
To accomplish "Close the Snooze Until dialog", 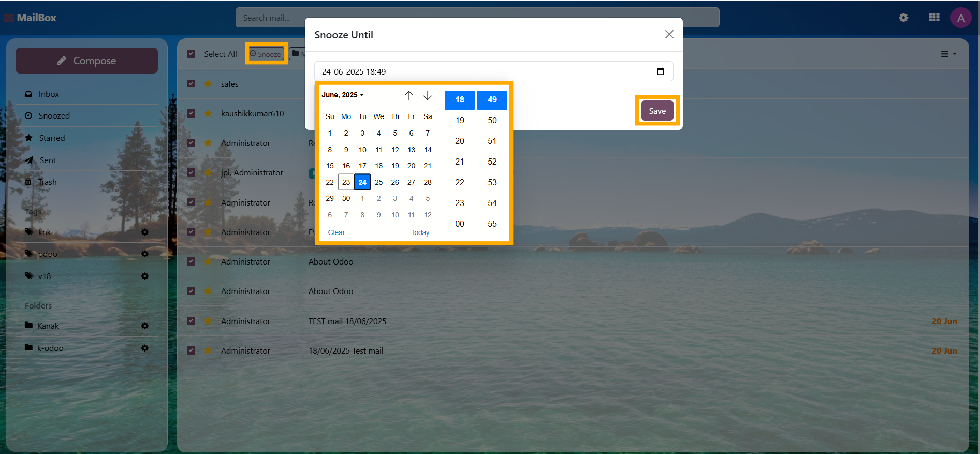I will tap(669, 34).
